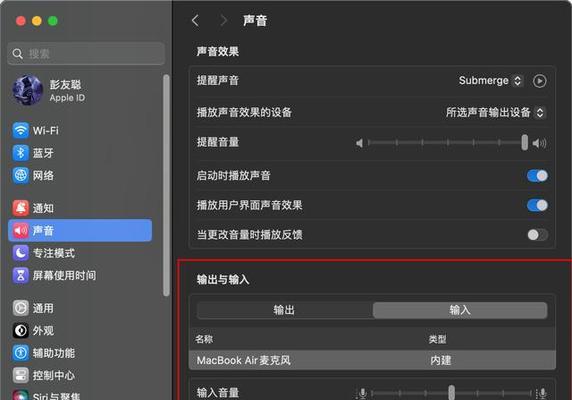Open Siri与聚焦 icon in sidebar
This screenshot has width=572, height=400.
click(20, 395)
